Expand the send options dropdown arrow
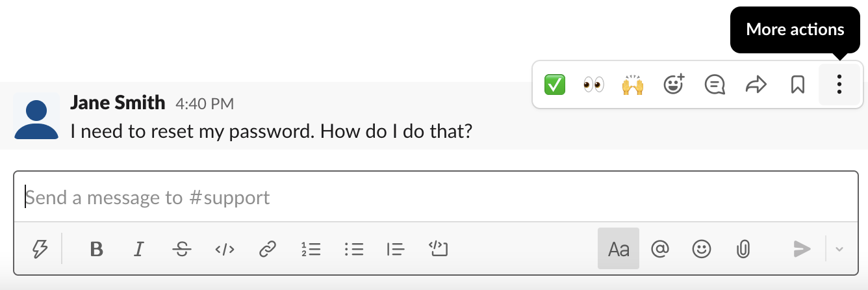 pos(839,248)
